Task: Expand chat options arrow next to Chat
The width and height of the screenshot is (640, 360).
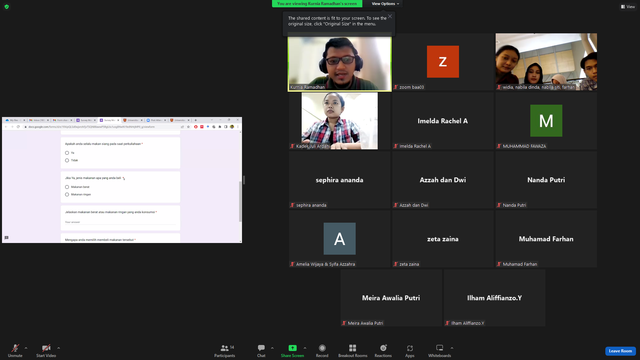Action: pos(272,348)
